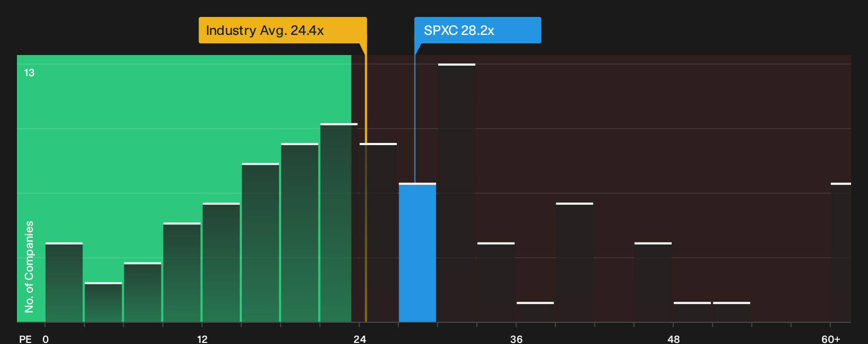Click the 'PE' axis label

[25, 339]
